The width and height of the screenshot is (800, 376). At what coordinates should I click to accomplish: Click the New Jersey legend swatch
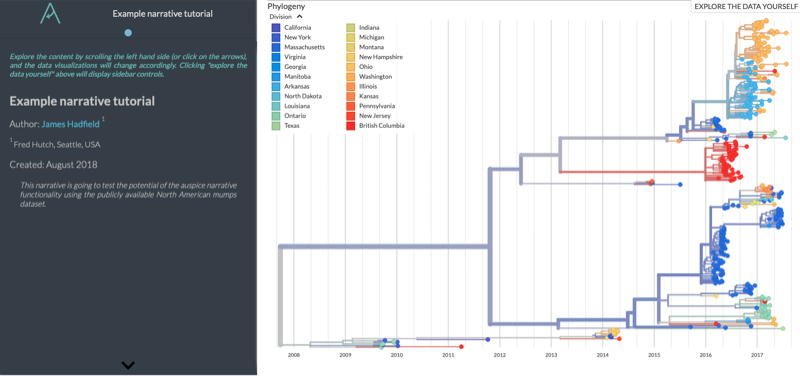pyautogui.click(x=351, y=116)
